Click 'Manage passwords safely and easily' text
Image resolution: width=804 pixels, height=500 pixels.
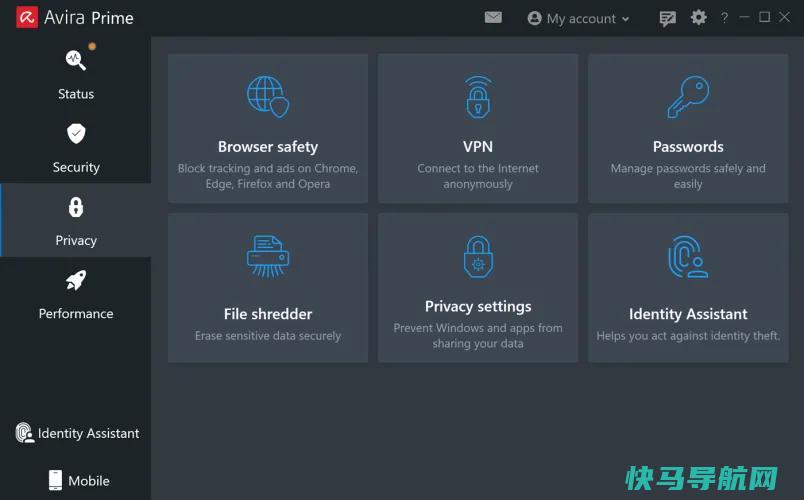tap(688, 176)
